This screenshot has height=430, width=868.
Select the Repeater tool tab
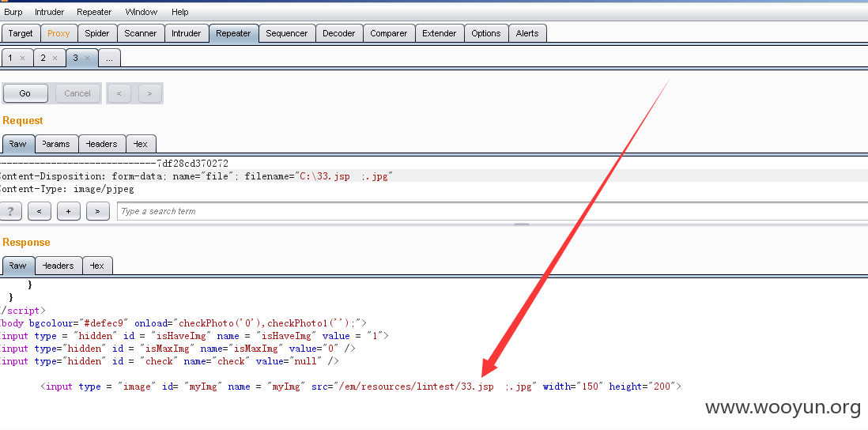233,33
